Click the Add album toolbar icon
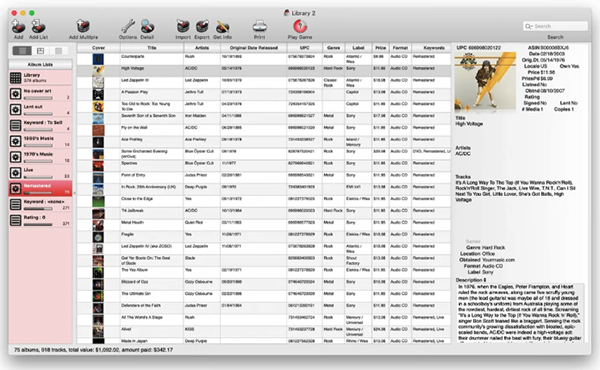 (18, 27)
